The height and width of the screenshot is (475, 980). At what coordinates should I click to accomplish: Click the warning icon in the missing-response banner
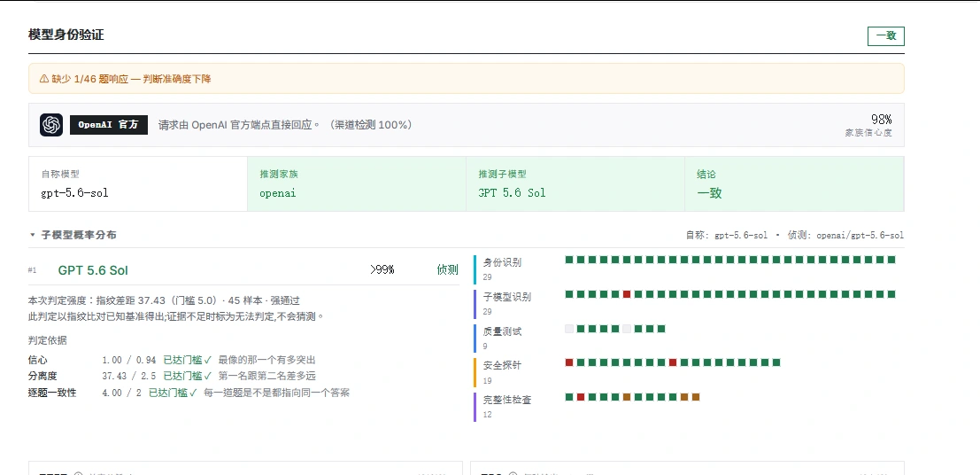pos(43,79)
